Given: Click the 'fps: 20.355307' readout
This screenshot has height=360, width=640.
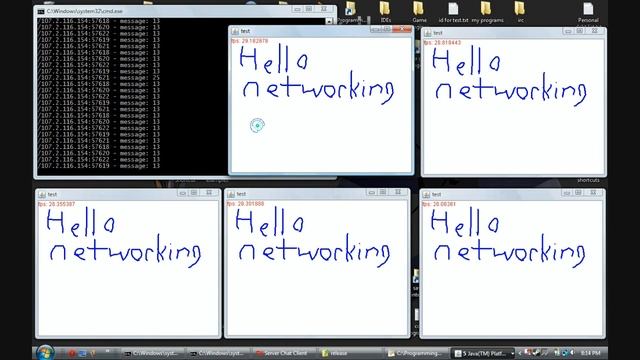Looking at the screenshot, I should pos(56,204).
